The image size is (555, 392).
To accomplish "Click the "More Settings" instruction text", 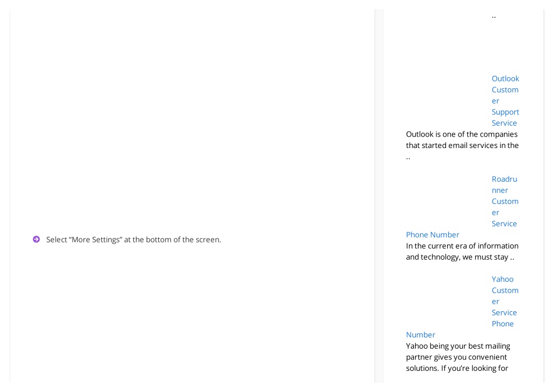I will tap(133, 240).
